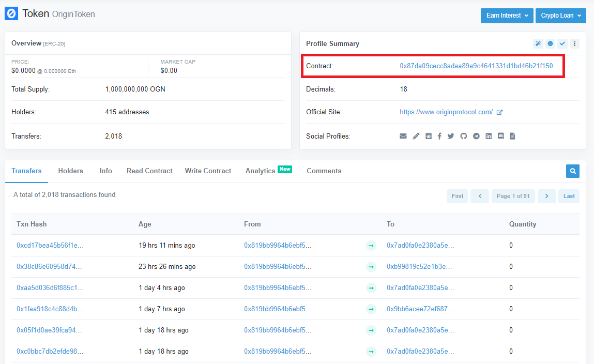The height and width of the screenshot is (364, 594).
Task: Click the blue search button in tabs bar
Action: (573, 171)
